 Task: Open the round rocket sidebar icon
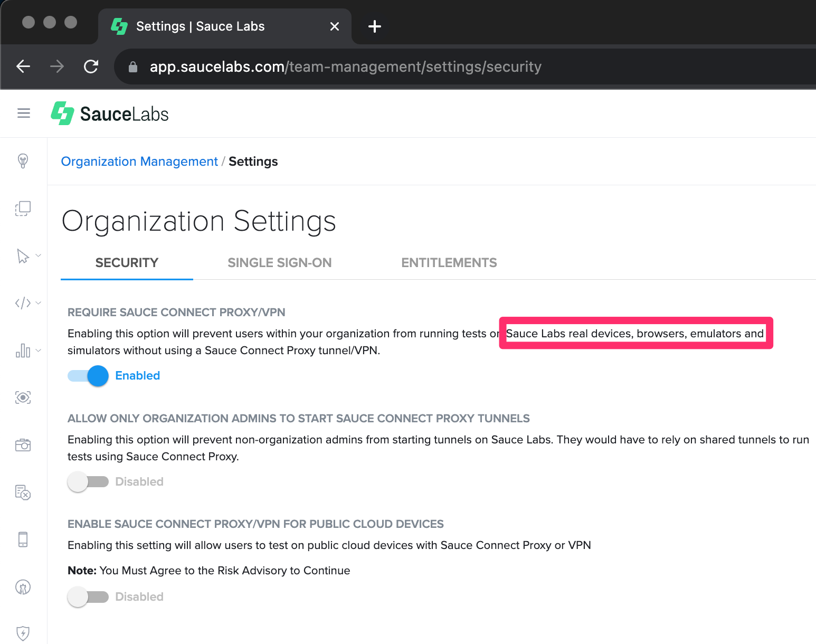click(23, 587)
